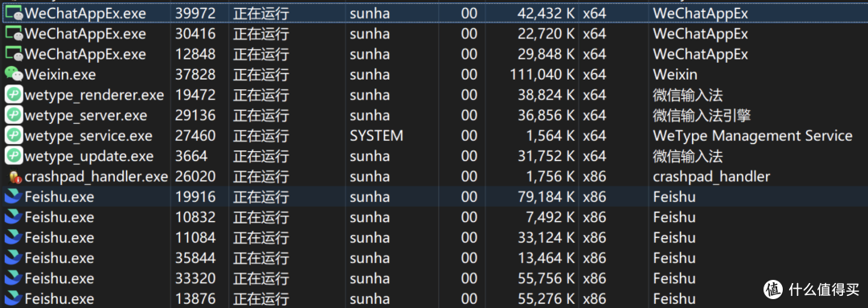Click PID 11084 of Feishu.exe
The height and width of the screenshot is (308, 868).
point(194,238)
